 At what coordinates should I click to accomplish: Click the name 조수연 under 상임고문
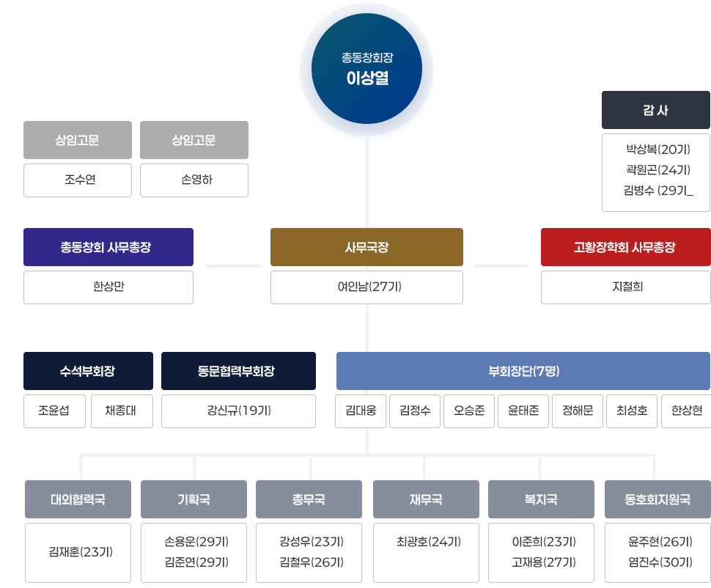pyautogui.click(x=78, y=180)
